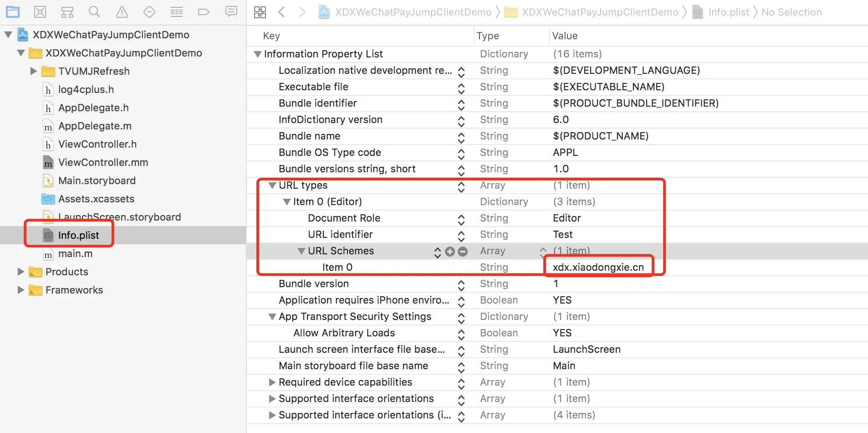868x433 pixels.
Task: Add a new entry with the plus button
Action: pyautogui.click(x=450, y=251)
